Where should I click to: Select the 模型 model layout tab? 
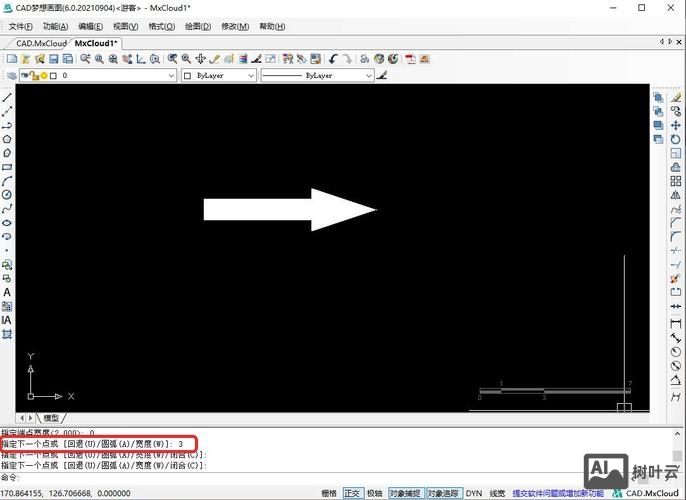coord(50,417)
